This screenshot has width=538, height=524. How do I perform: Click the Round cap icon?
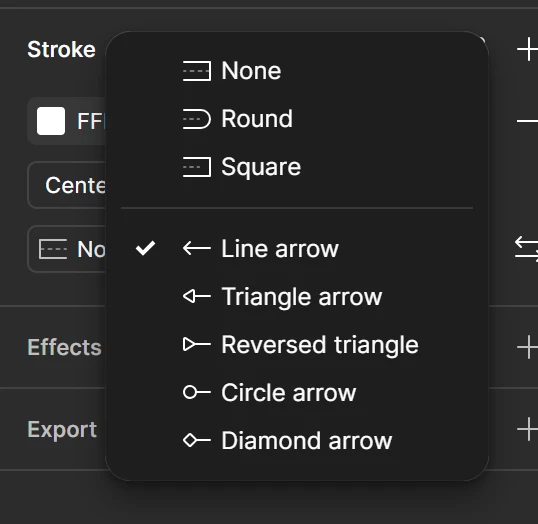pyautogui.click(x=197, y=119)
